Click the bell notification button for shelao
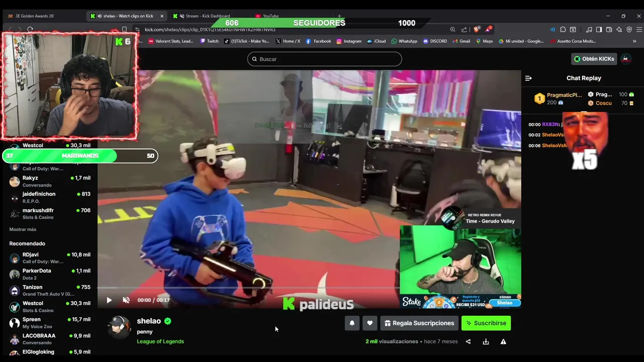The height and width of the screenshot is (362, 644). point(352,323)
